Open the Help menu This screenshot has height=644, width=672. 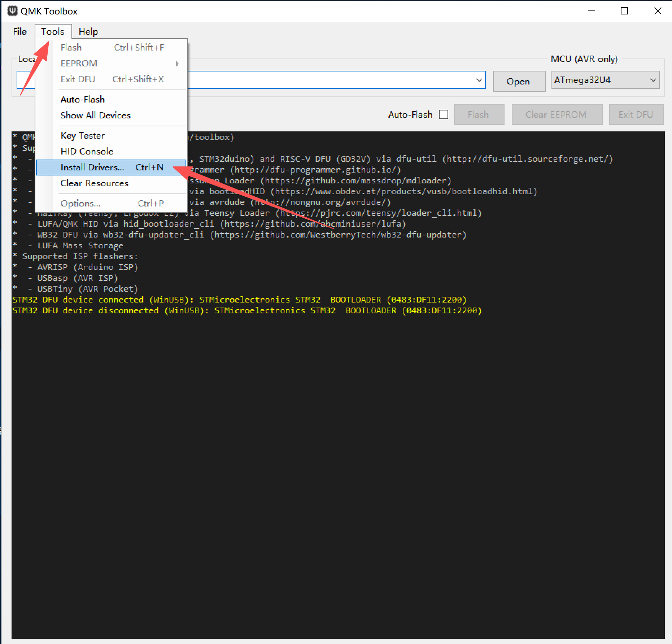click(88, 32)
